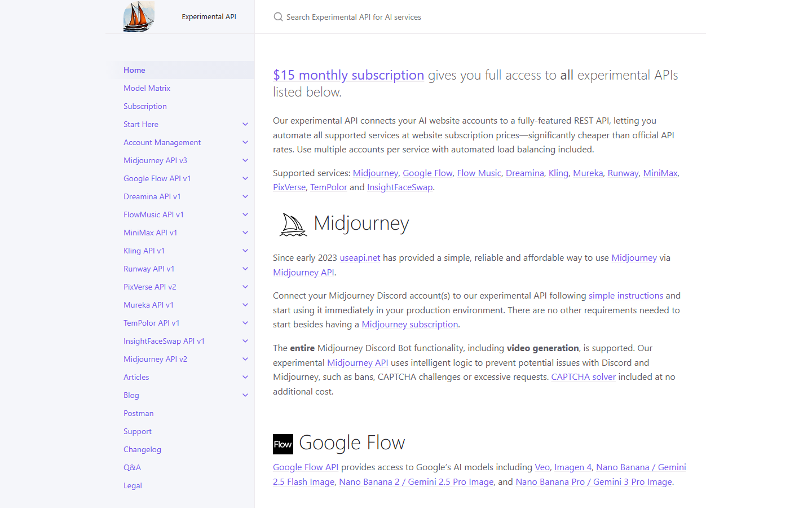Click the search magnifier icon

click(278, 17)
